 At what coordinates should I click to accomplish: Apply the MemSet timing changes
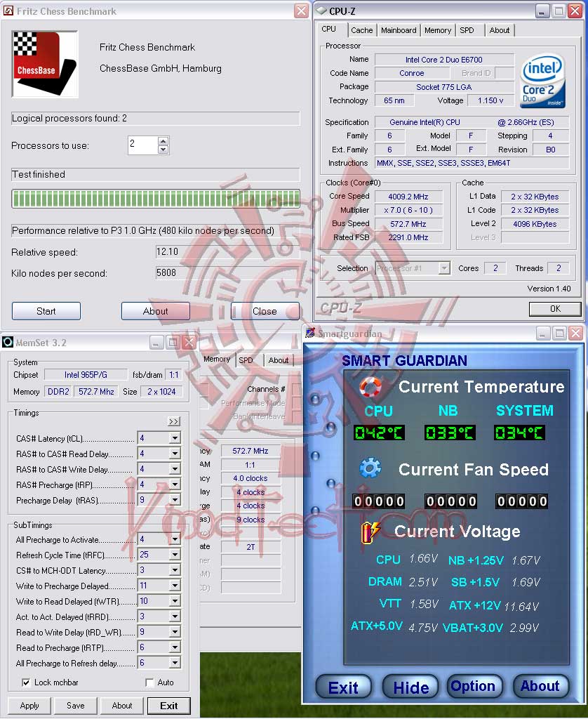coord(29,706)
